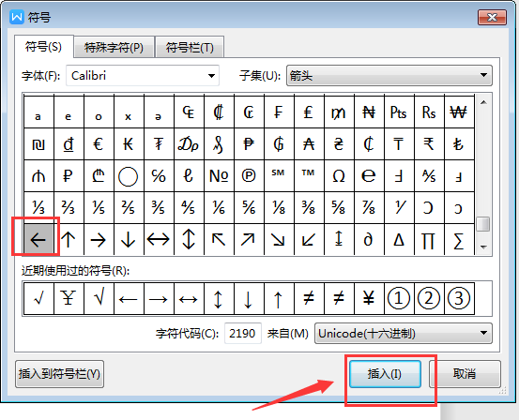Switch to the 特殊字符(P) tab

(x=114, y=47)
